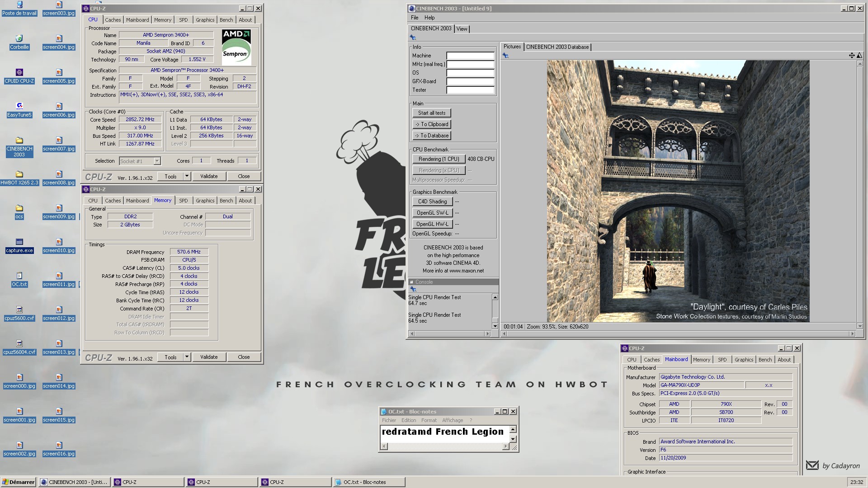The image size is (868, 488).
Task: Collapse the Console panel header toggle
Action: coord(412,282)
